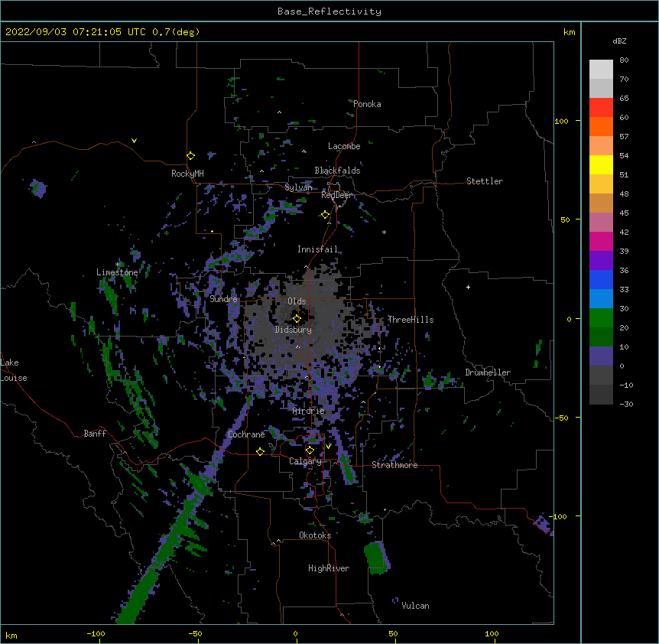Click the Ponoka town label
659x644 pixels.
tap(367, 104)
